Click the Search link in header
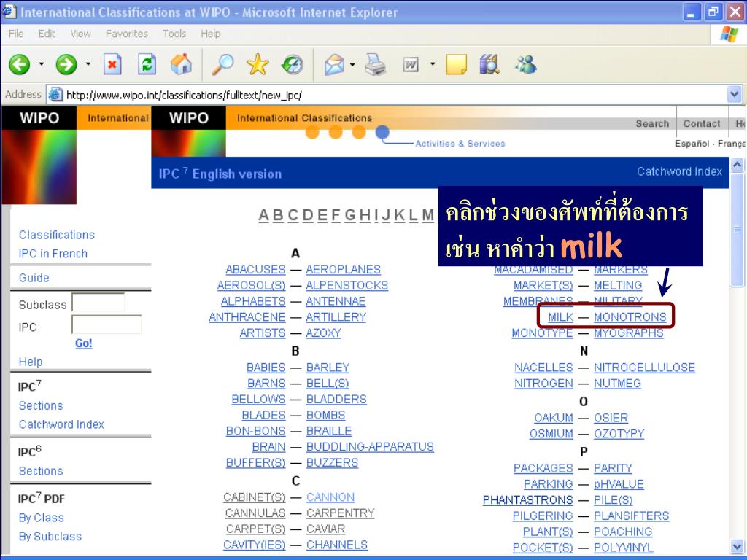The height and width of the screenshot is (560, 747). click(652, 124)
